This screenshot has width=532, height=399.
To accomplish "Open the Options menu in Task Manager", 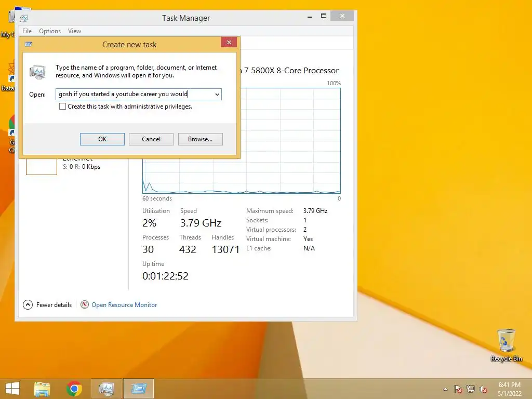I will click(x=50, y=31).
